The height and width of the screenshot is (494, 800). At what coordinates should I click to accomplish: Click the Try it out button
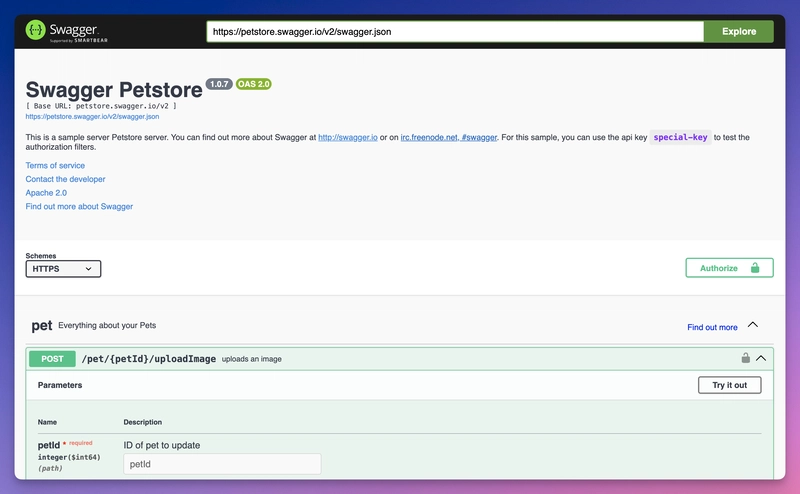click(x=729, y=385)
